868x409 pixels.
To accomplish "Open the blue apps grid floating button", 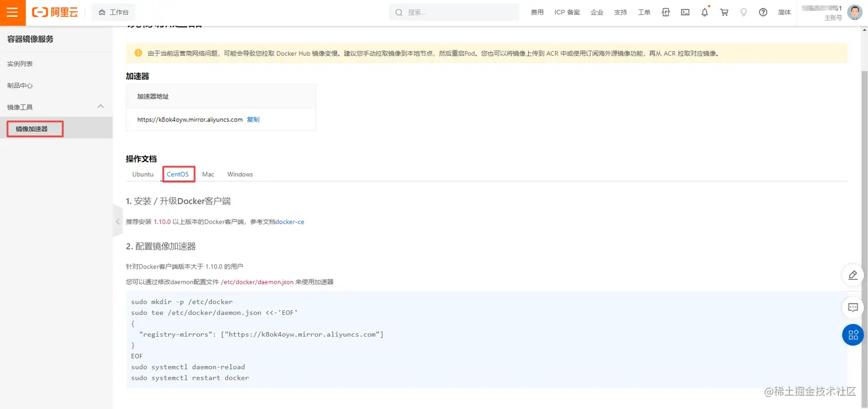I will coord(853,334).
